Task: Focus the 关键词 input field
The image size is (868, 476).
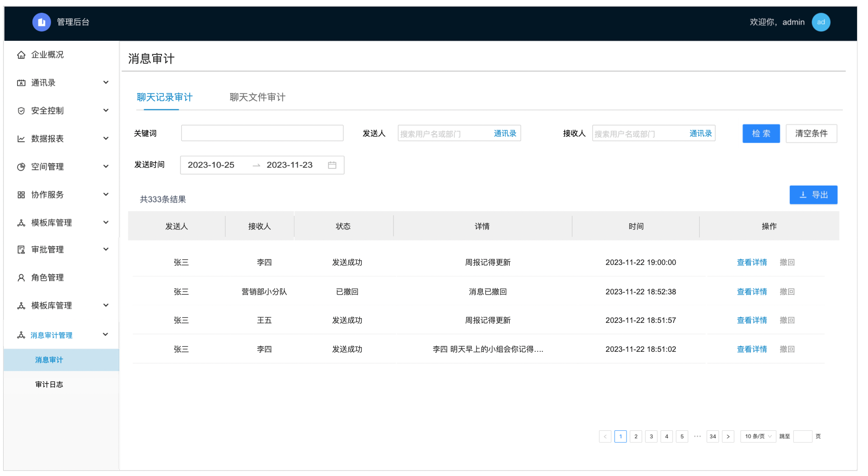Action: [x=262, y=133]
